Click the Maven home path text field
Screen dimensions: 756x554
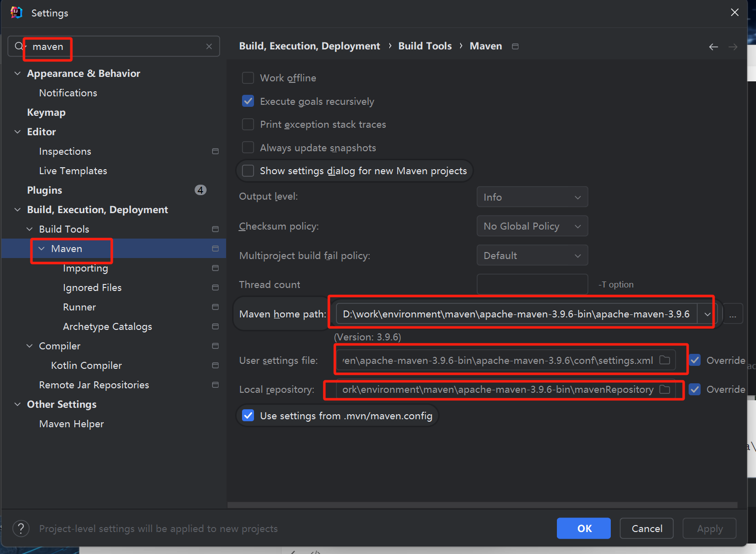pos(516,314)
